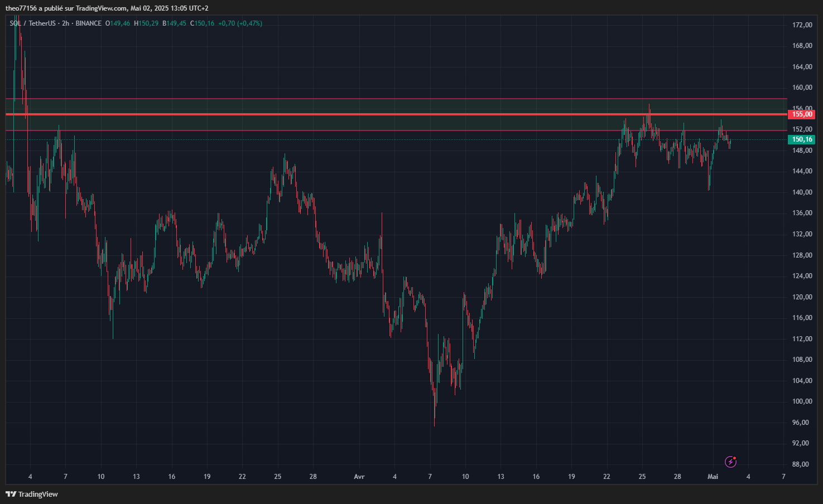Click the high price value H150,29
The image size is (823, 504).
(x=146, y=23)
